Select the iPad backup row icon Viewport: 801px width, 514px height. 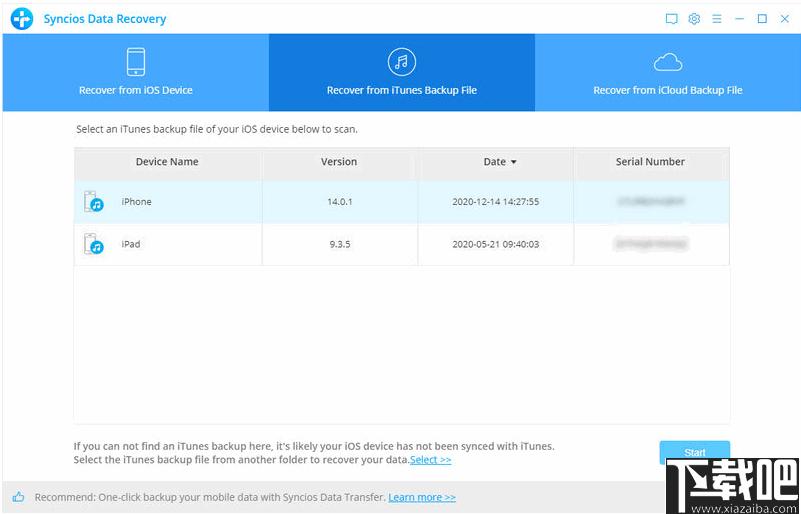[93, 244]
